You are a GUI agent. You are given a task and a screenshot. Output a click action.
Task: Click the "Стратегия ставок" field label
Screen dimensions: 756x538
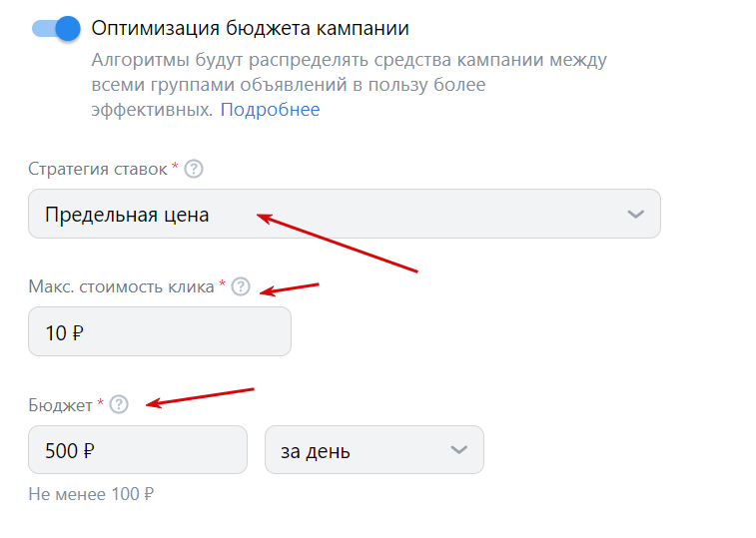(x=98, y=169)
